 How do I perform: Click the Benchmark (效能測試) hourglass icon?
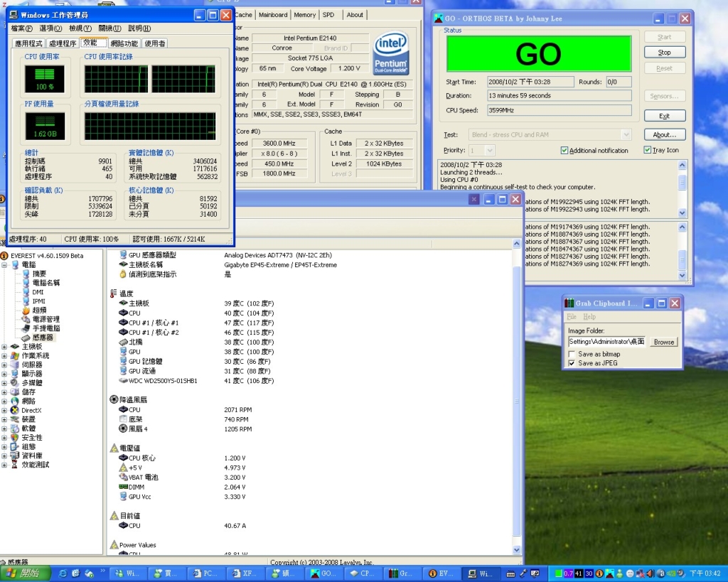[15, 465]
